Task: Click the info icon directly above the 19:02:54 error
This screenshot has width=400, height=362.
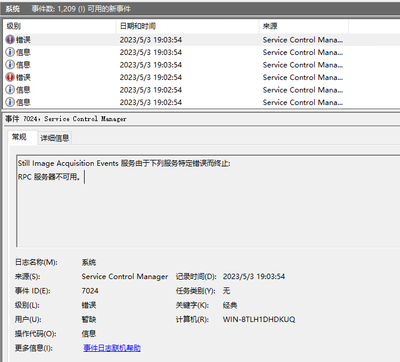Action: coord(10,65)
